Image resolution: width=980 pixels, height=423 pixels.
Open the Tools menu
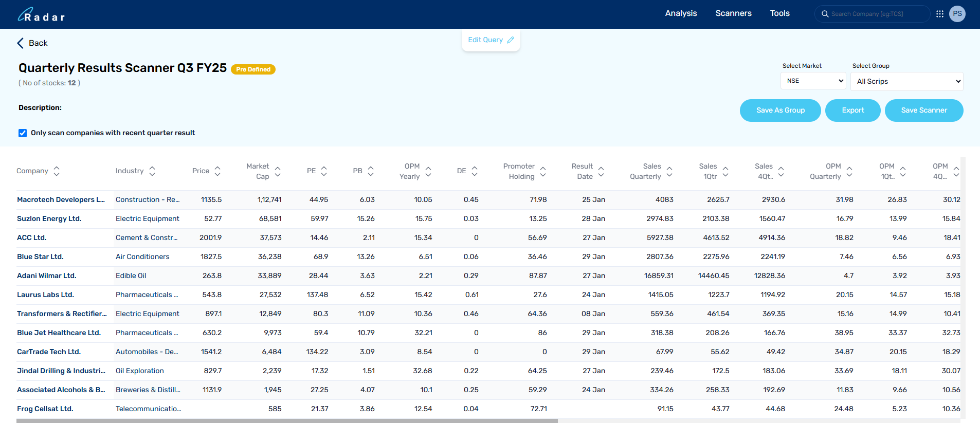click(x=779, y=13)
